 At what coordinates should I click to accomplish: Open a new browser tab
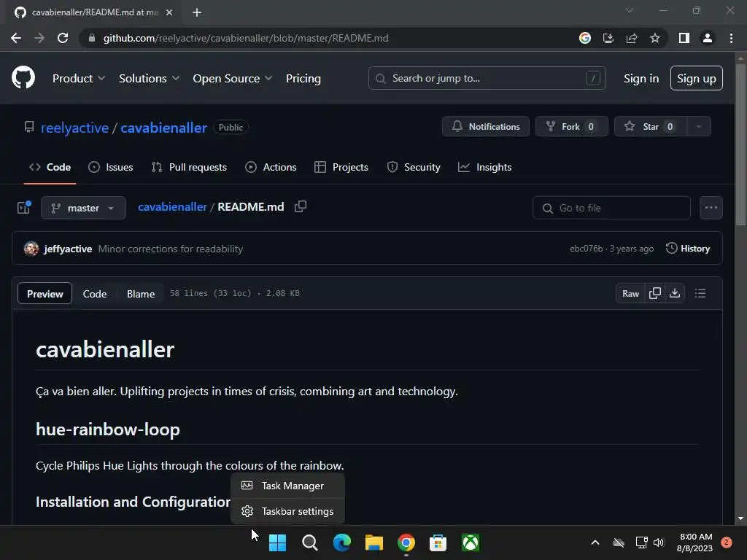(197, 12)
